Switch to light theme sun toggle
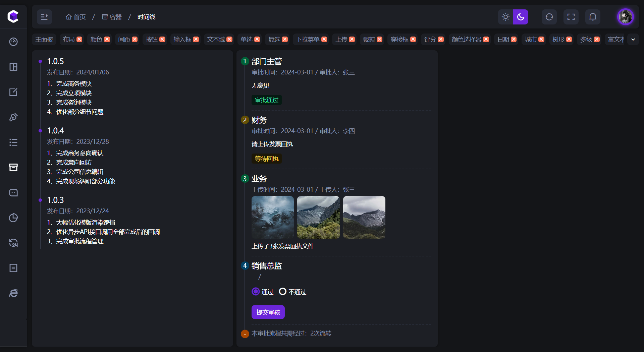This screenshot has width=644, height=359. (x=505, y=17)
